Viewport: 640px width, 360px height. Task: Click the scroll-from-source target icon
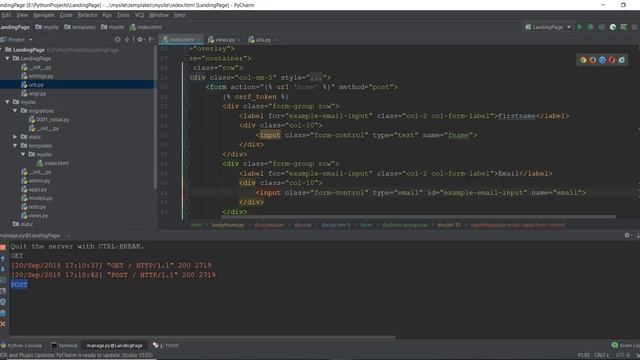[x=118, y=40]
